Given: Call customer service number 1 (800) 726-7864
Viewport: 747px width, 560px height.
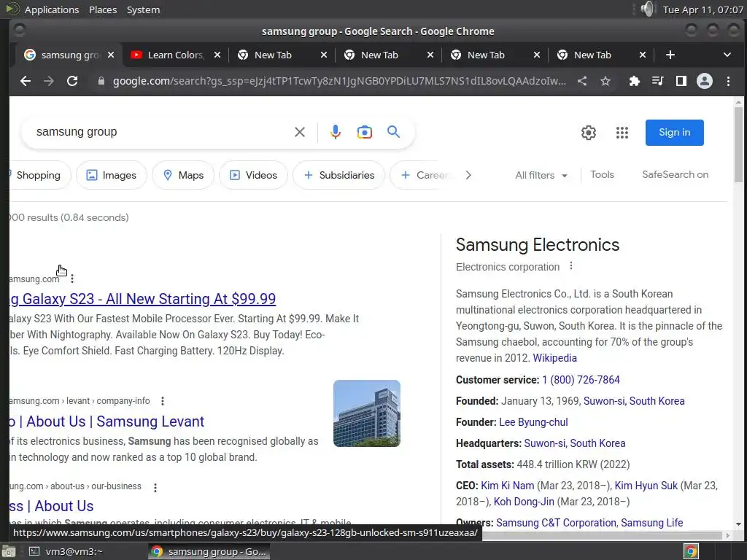Looking at the screenshot, I should point(581,380).
